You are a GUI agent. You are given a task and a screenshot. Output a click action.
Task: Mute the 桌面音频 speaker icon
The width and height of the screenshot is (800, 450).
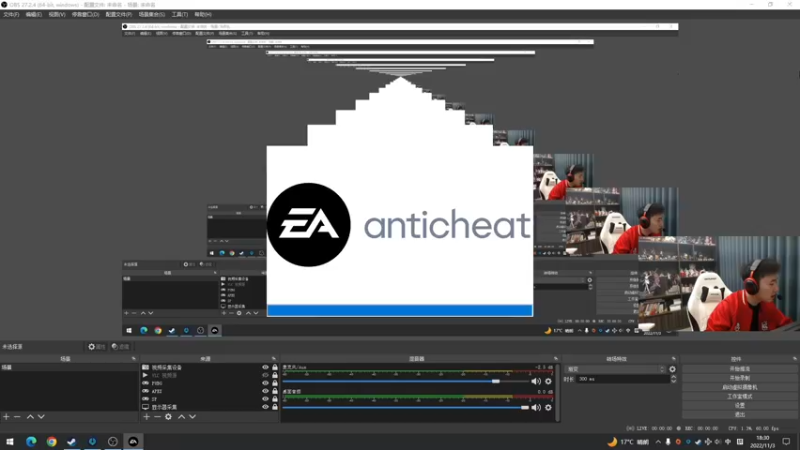point(536,407)
